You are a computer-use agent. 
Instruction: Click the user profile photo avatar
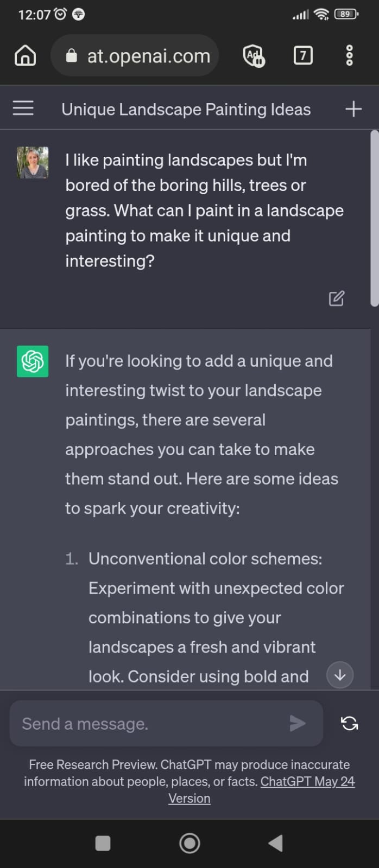[33, 162]
